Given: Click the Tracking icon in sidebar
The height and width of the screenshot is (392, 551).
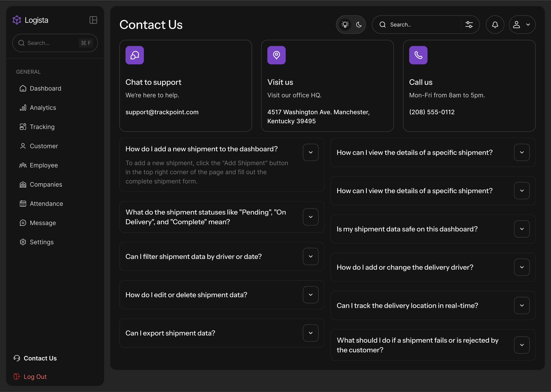Looking at the screenshot, I should pyautogui.click(x=23, y=127).
